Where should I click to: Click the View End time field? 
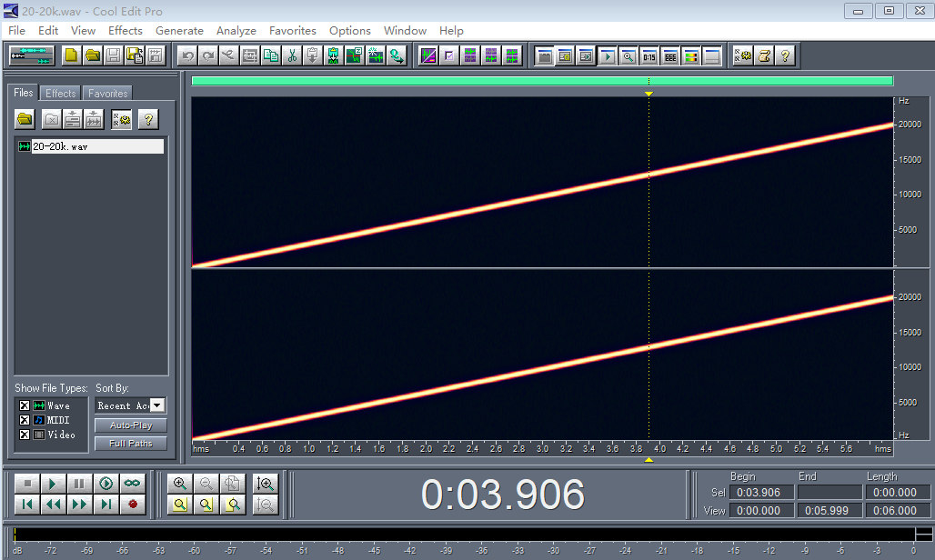829,511
